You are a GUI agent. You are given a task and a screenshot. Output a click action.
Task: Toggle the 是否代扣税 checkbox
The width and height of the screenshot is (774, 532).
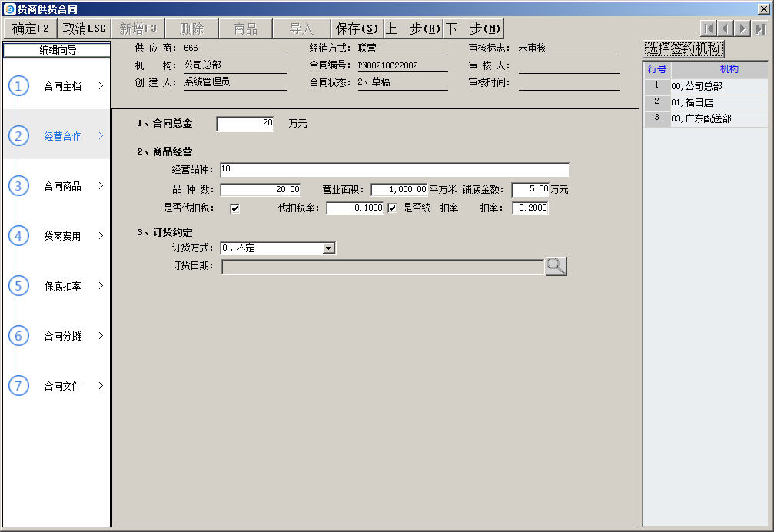click(234, 208)
